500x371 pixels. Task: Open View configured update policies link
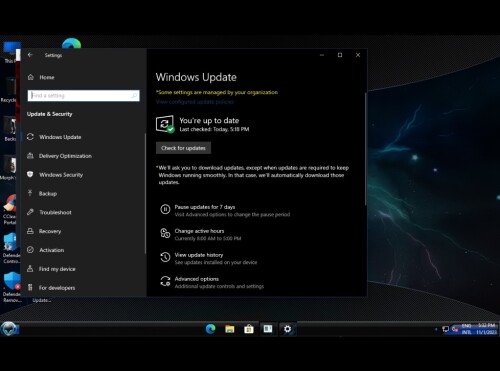point(195,102)
